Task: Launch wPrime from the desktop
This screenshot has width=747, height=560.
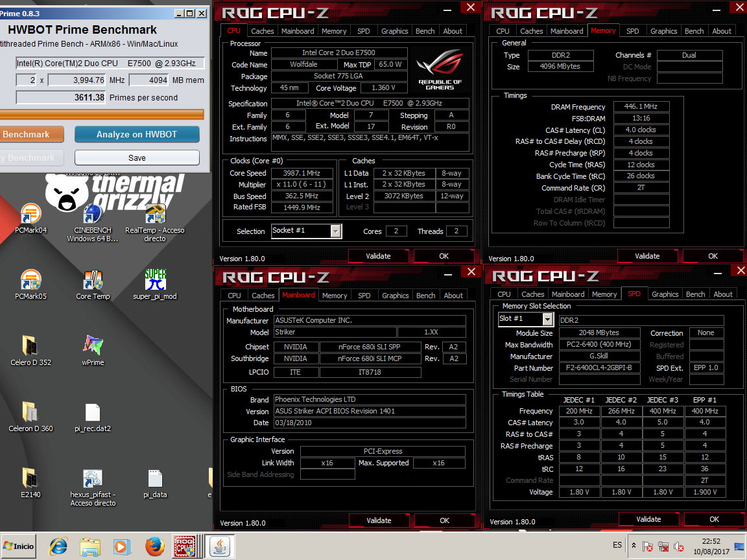Action: coord(93,351)
